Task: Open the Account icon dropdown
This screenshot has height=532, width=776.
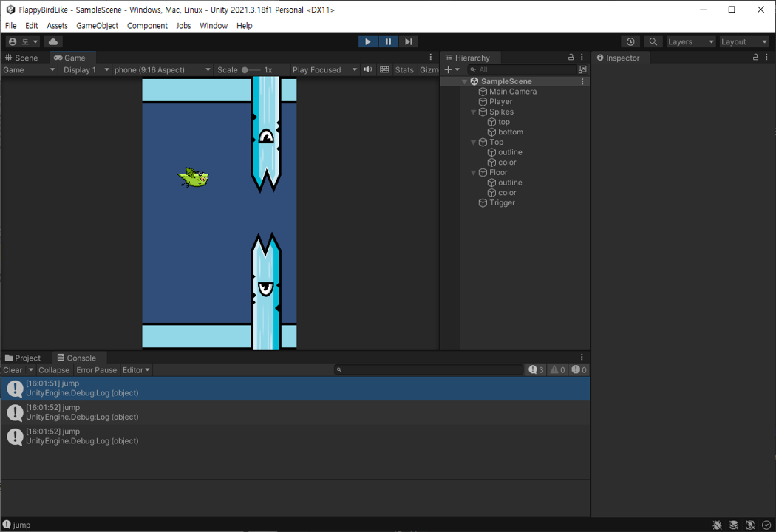Action: pyautogui.click(x=23, y=41)
